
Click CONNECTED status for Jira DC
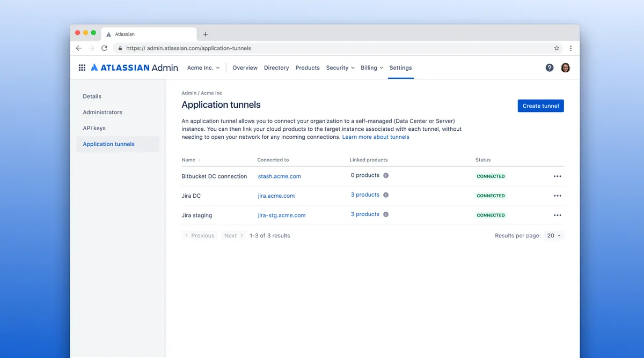[x=491, y=196]
